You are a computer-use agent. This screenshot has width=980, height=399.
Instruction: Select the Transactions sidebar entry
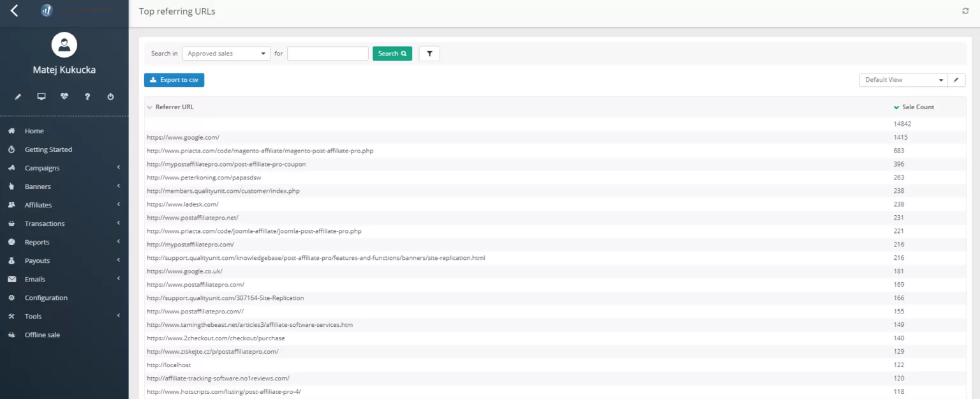(45, 223)
